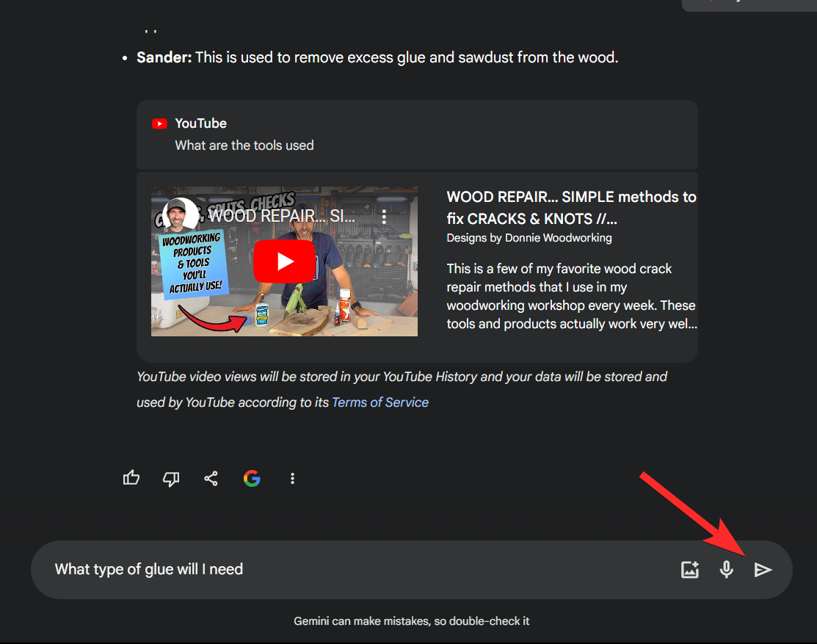Click the video description text
The width and height of the screenshot is (817, 644).
click(571, 296)
